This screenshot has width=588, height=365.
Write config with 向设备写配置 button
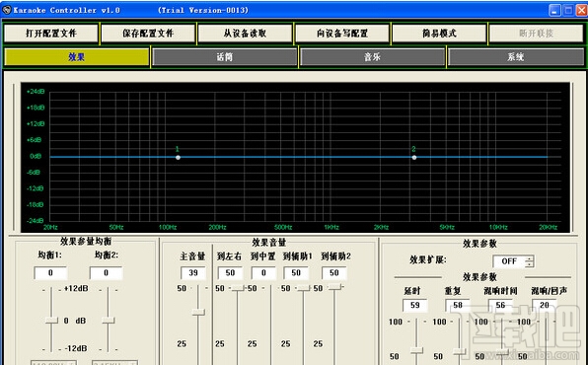(342, 34)
